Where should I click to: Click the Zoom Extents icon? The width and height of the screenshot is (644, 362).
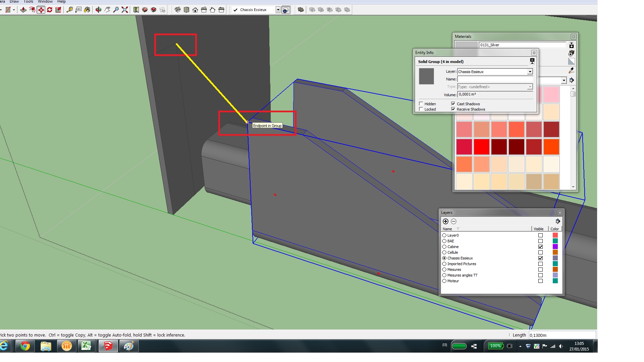coord(125,10)
